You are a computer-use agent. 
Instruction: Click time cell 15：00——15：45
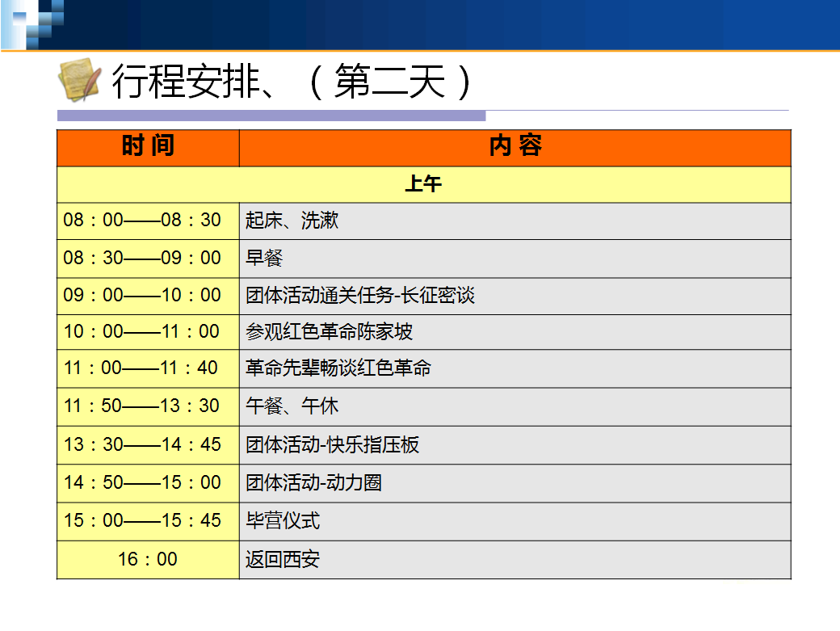tap(149, 522)
